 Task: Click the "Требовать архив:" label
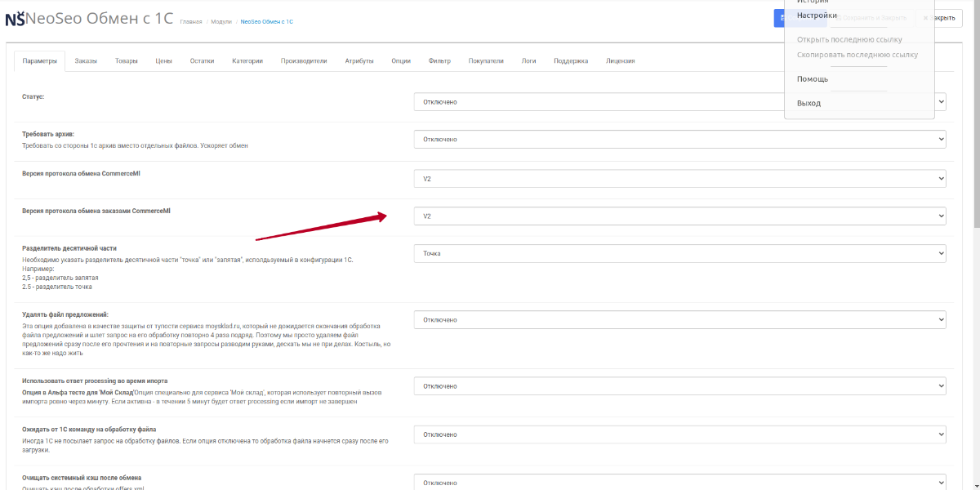tap(48, 134)
